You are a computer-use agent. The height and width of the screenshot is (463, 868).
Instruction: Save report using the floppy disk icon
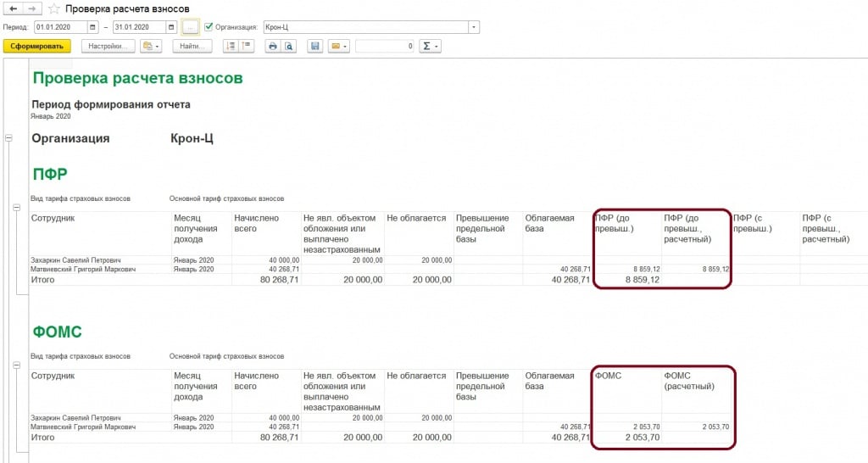[315, 46]
